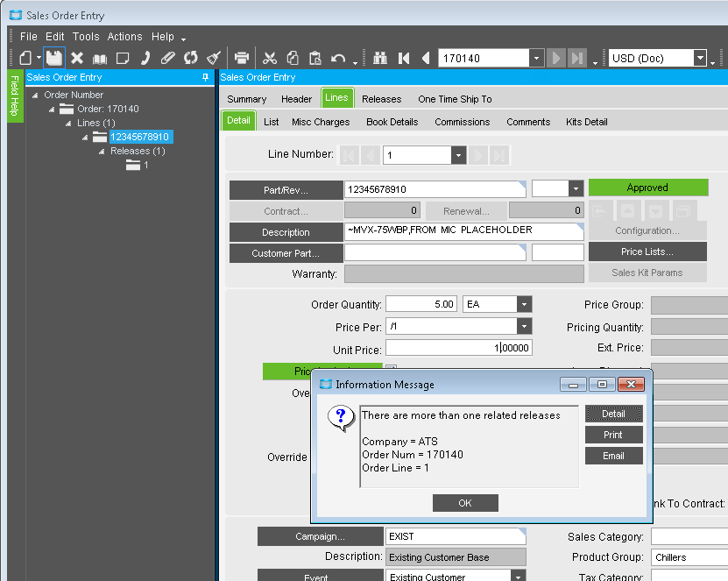Open the USD (Doc) currency dropdown

pyautogui.click(x=700, y=58)
